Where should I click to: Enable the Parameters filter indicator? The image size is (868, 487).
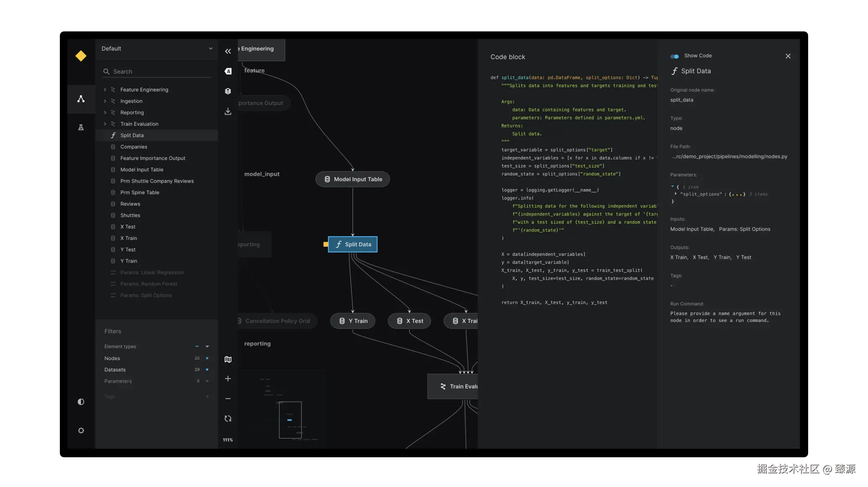click(x=207, y=381)
